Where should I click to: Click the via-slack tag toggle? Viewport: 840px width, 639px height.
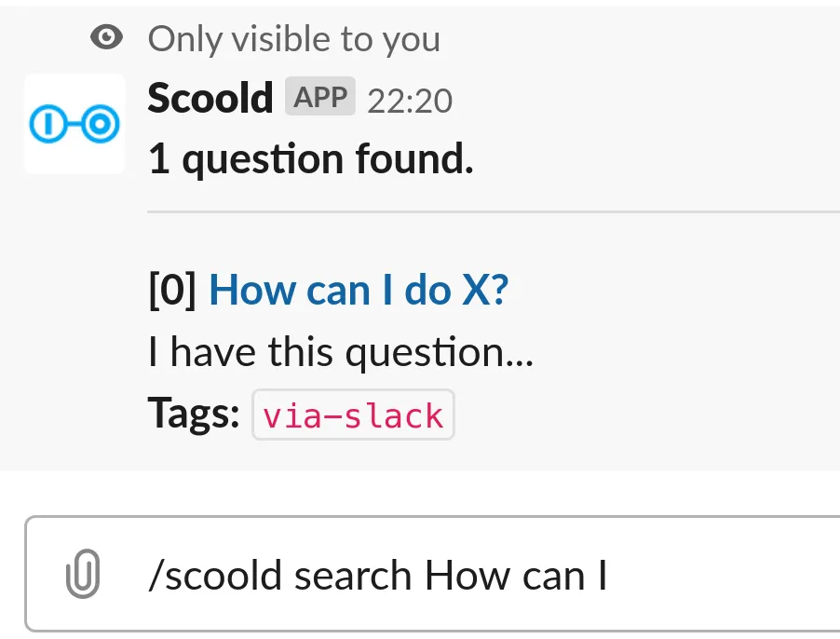coord(353,414)
